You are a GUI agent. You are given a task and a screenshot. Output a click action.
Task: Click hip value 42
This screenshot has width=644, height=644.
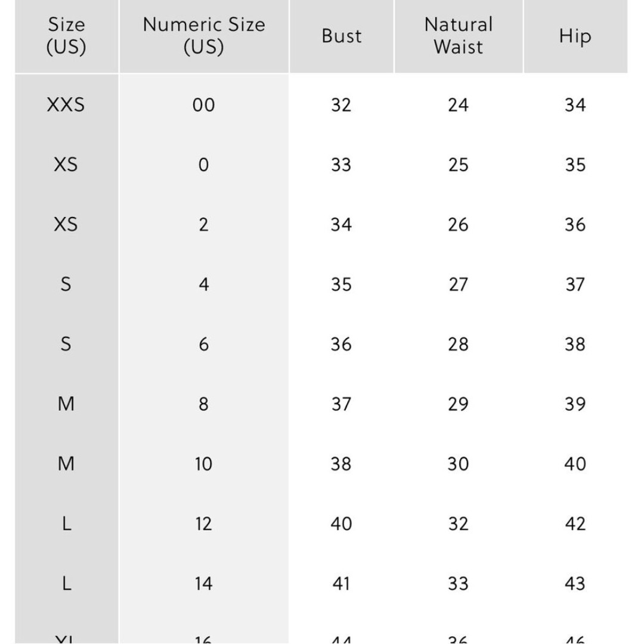tap(575, 524)
